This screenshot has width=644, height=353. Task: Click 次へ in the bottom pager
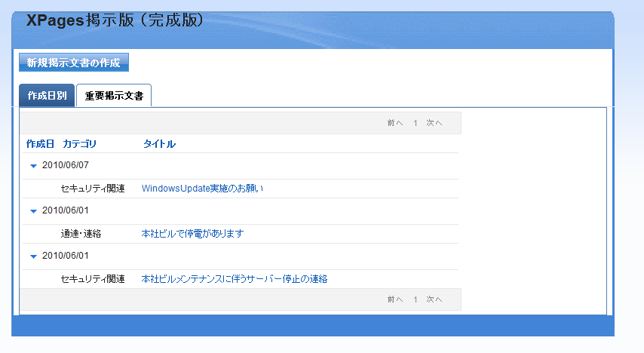pyautogui.click(x=434, y=299)
